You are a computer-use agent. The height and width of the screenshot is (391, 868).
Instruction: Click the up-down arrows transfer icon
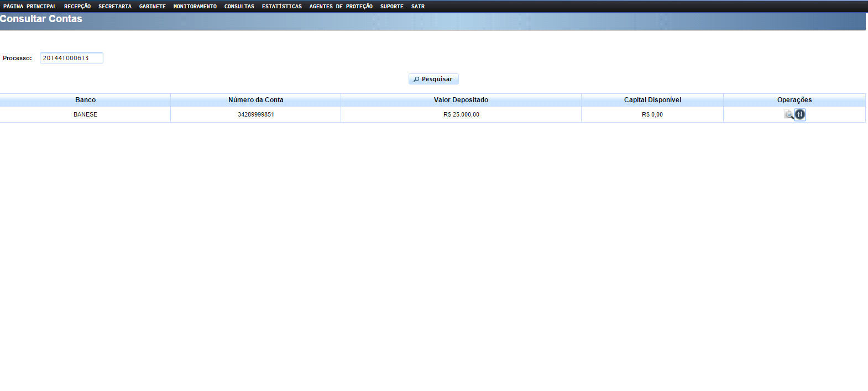800,114
